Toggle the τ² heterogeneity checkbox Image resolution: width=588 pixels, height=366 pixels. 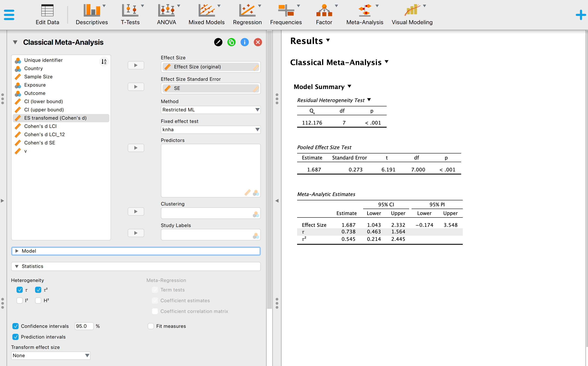point(38,290)
